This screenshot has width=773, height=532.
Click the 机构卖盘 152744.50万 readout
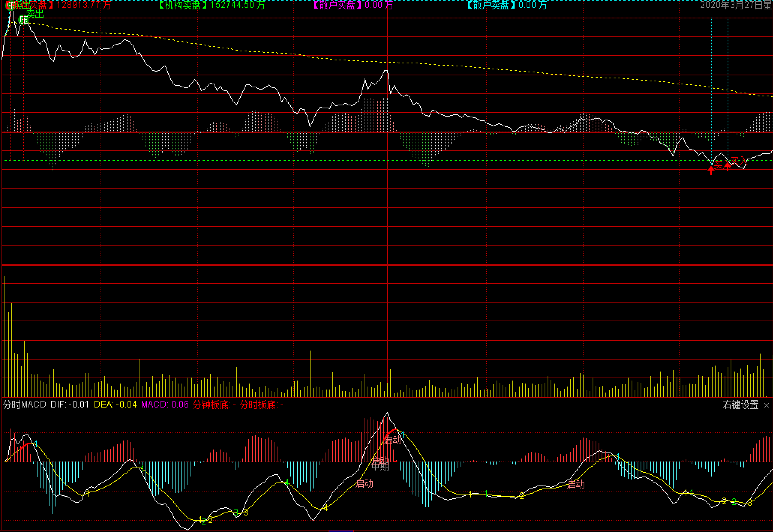[x=212, y=5]
